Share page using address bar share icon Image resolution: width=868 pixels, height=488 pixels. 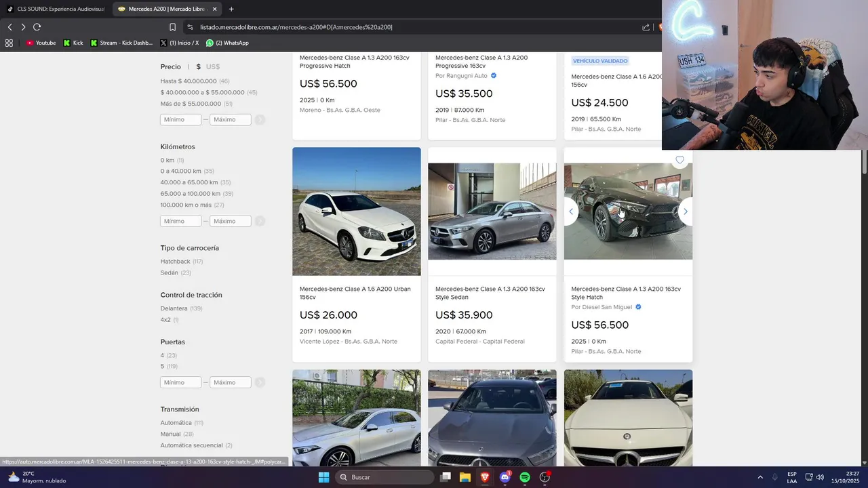[x=646, y=27]
